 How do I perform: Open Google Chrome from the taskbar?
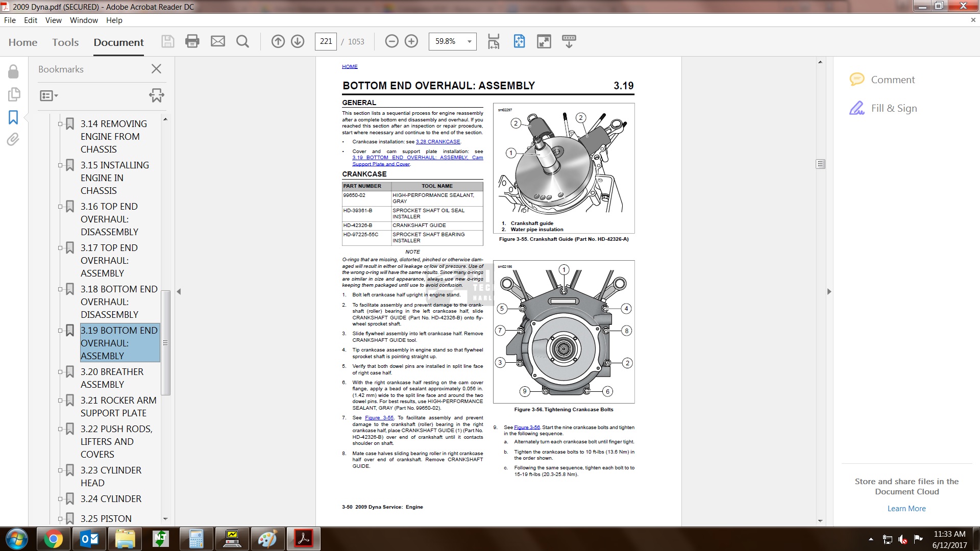(x=53, y=539)
